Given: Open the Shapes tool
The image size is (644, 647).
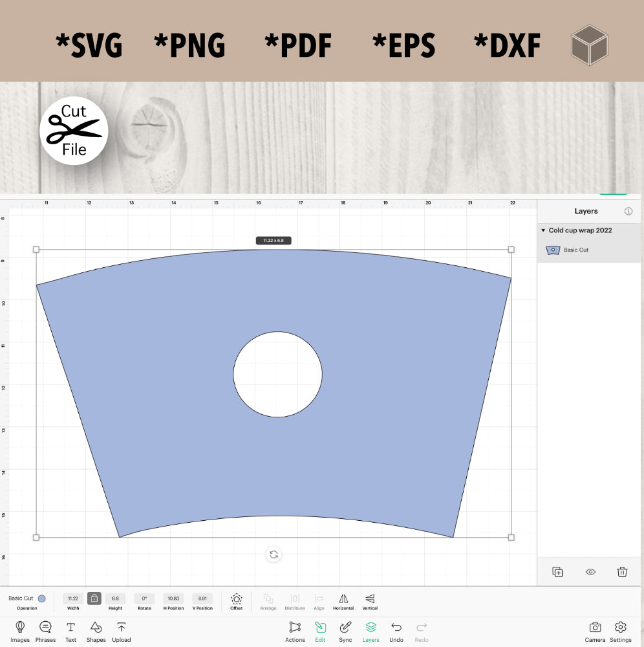Looking at the screenshot, I should pyautogui.click(x=96, y=628).
